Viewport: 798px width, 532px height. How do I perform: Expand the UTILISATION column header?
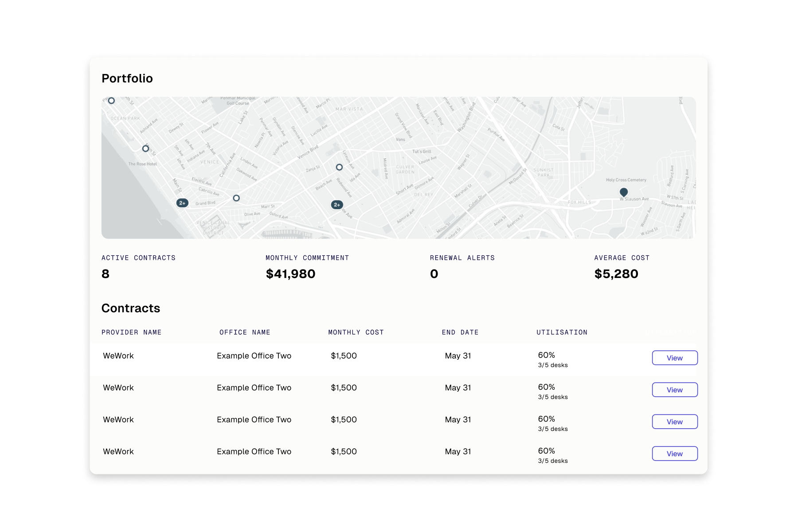point(562,332)
